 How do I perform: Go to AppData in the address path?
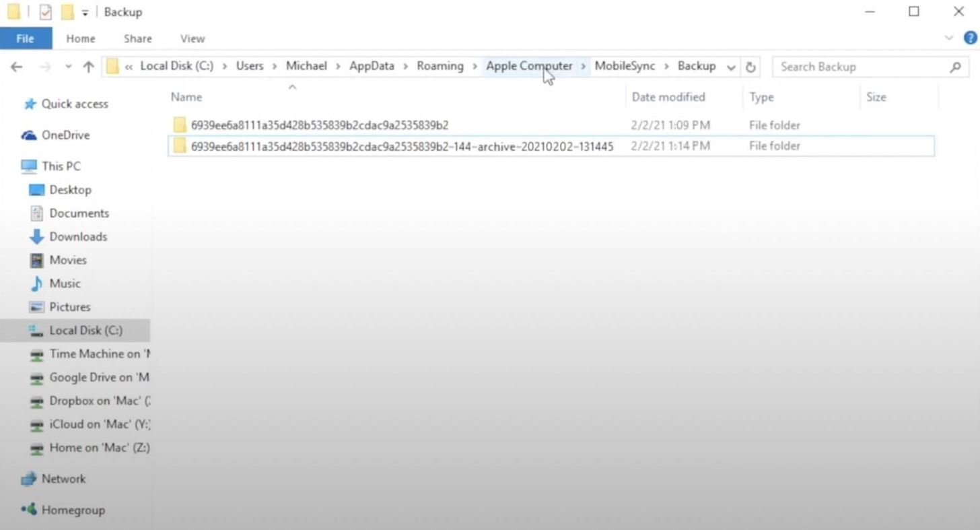coord(372,66)
